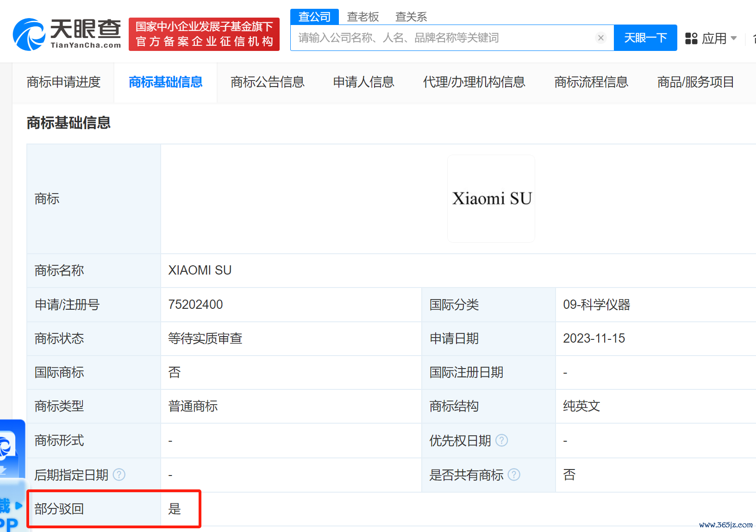This screenshot has width=756, height=532.
Task: Click the apps grid icon
Action: (691, 38)
